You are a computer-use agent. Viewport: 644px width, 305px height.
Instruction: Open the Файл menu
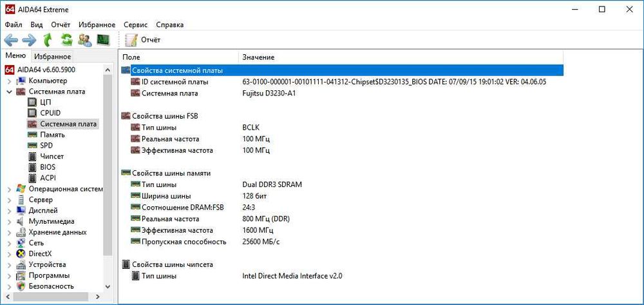pos(14,25)
